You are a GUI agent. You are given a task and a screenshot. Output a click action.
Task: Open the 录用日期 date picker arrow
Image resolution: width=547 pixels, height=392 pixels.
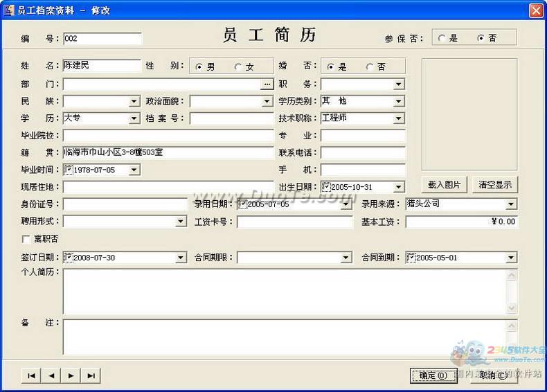(346, 204)
